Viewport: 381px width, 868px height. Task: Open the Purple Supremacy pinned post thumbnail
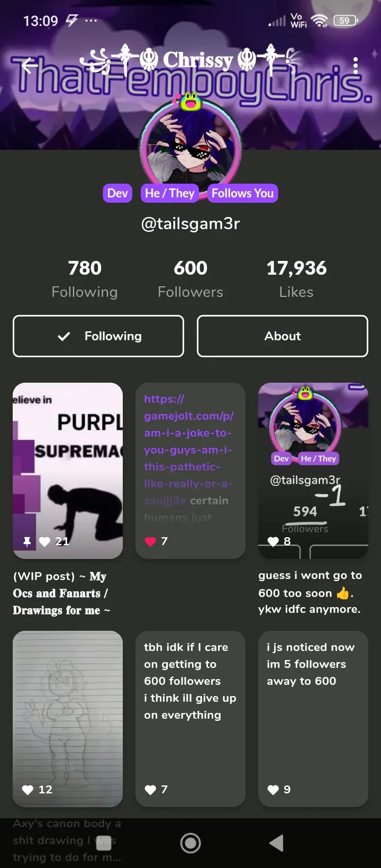[x=68, y=471]
